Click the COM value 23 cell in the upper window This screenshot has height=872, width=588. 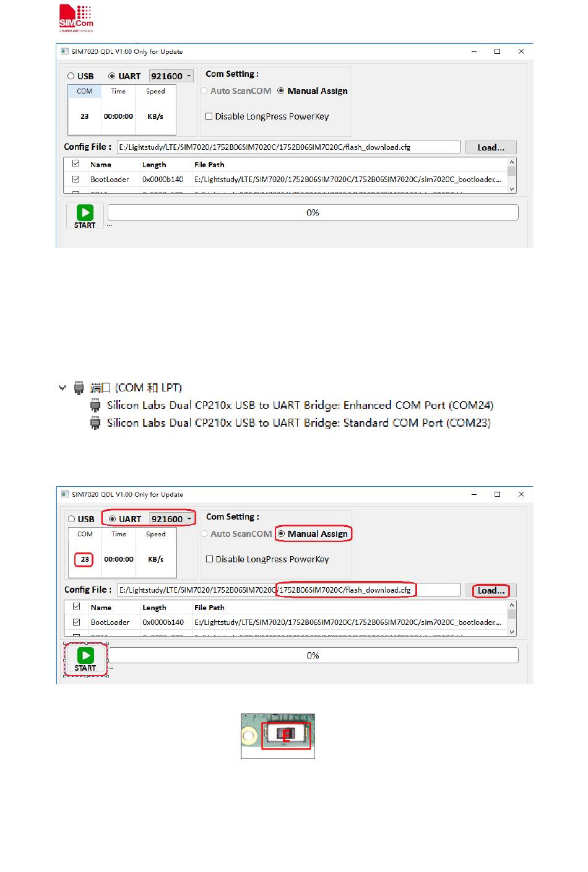pos(84,116)
